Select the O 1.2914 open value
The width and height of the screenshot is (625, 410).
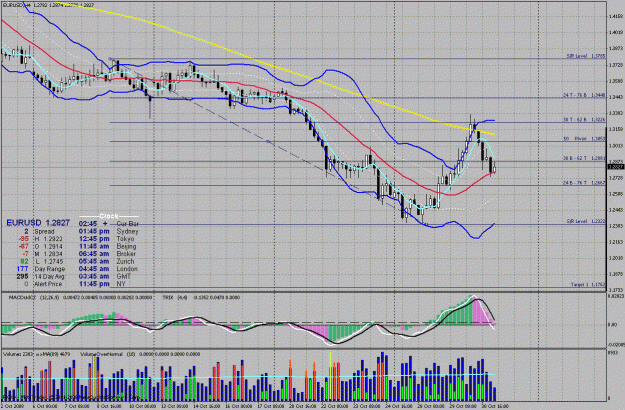click(49, 246)
